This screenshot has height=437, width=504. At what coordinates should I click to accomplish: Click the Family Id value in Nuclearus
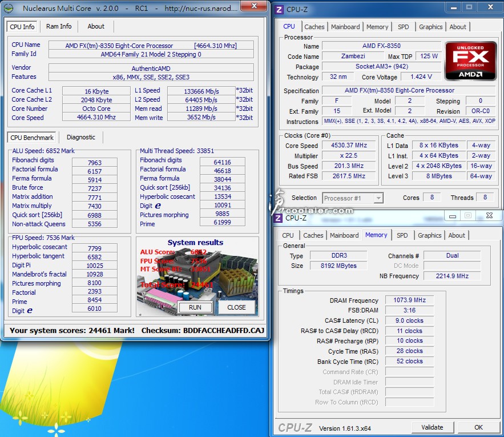(x=151, y=54)
